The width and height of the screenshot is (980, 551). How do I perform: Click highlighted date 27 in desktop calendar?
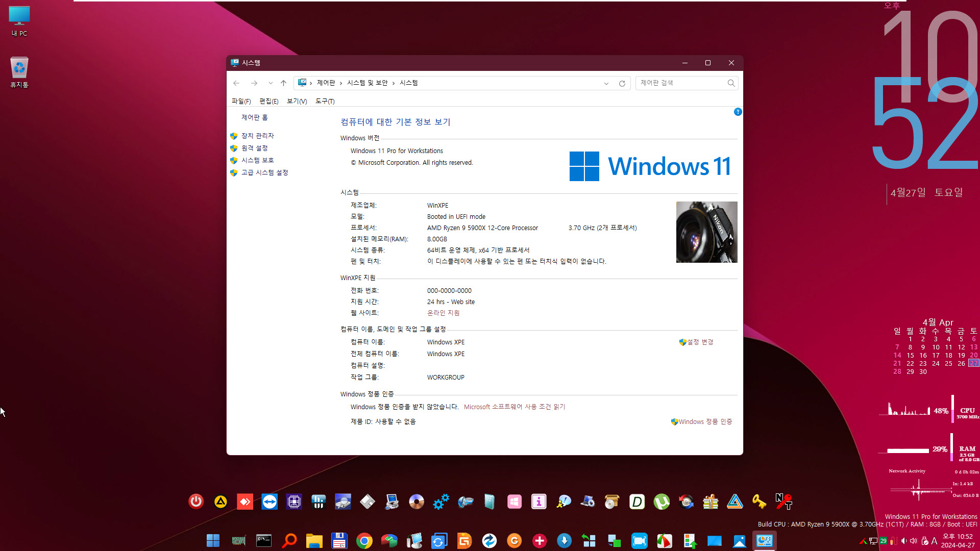[973, 363]
